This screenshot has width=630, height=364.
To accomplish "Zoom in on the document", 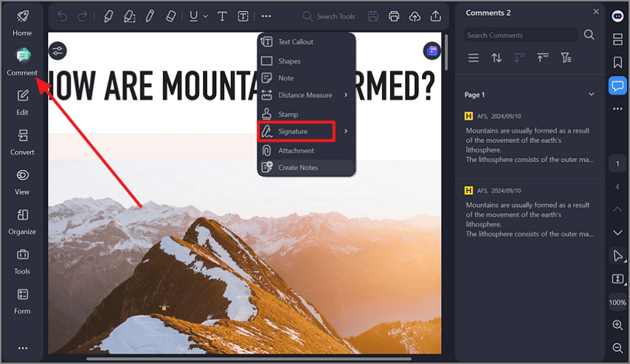I will (617, 325).
